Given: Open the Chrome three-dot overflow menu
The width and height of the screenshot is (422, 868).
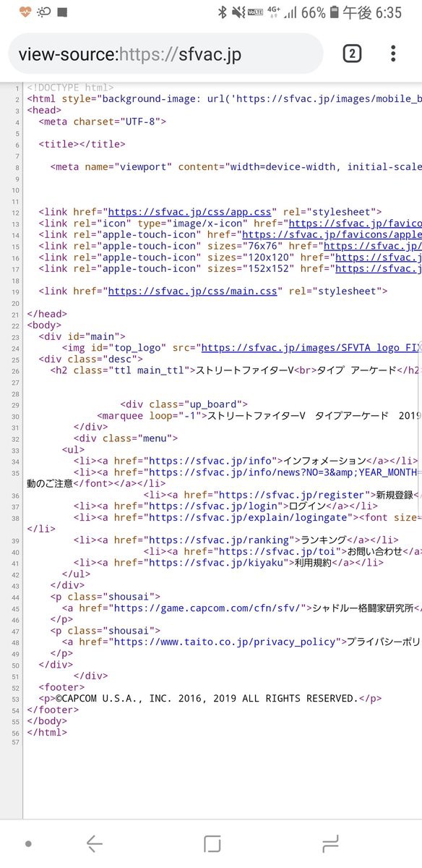Looking at the screenshot, I should pyautogui.click(x=393, y=54).
